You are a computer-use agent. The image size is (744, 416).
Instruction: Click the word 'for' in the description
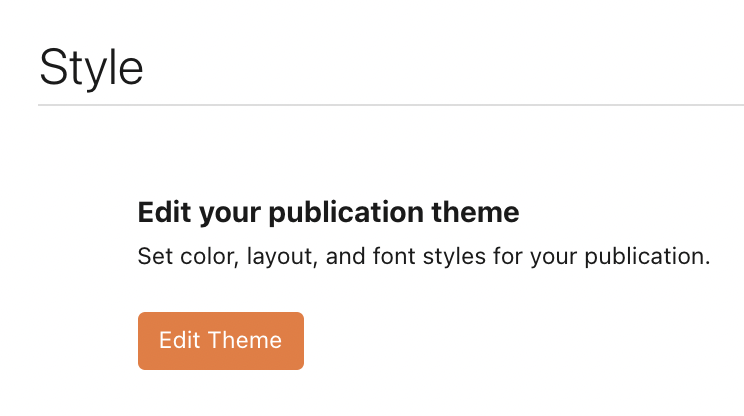(x=508, y=256)
